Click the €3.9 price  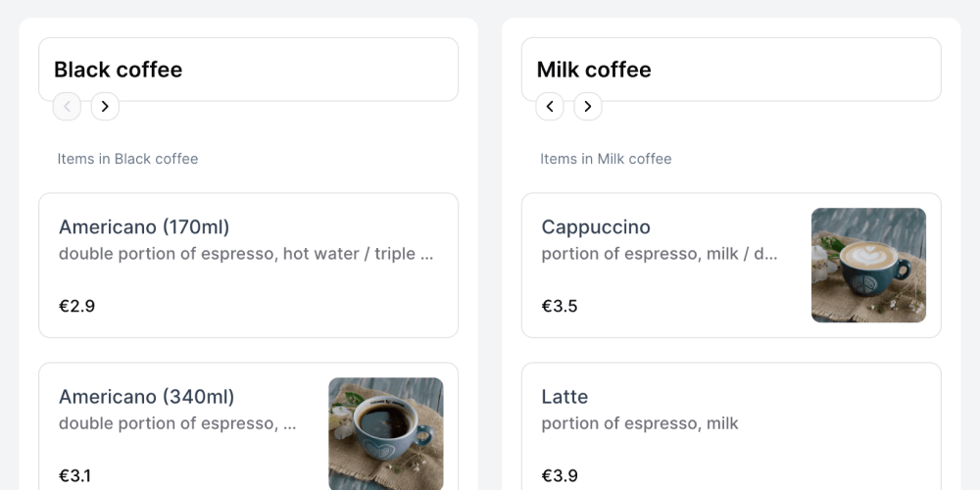[560, 476]
